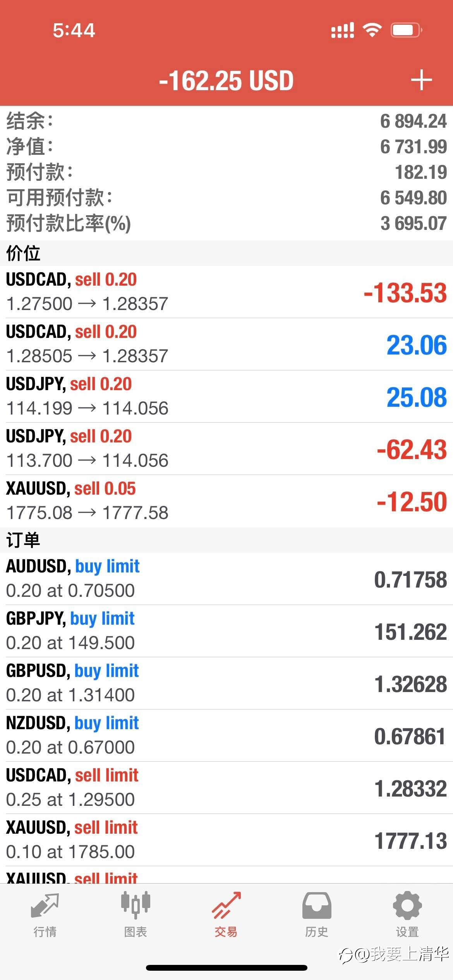Select GBPJPY buy limit order at 149.500
Viewport: 453px width, 980px height.
(x=226, y=631)
